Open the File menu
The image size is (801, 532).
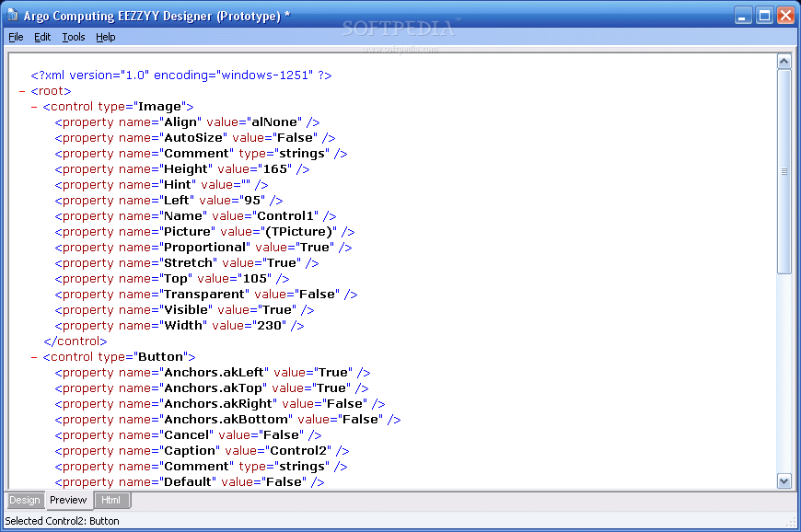pyautogui.click(x=16, y=37)
